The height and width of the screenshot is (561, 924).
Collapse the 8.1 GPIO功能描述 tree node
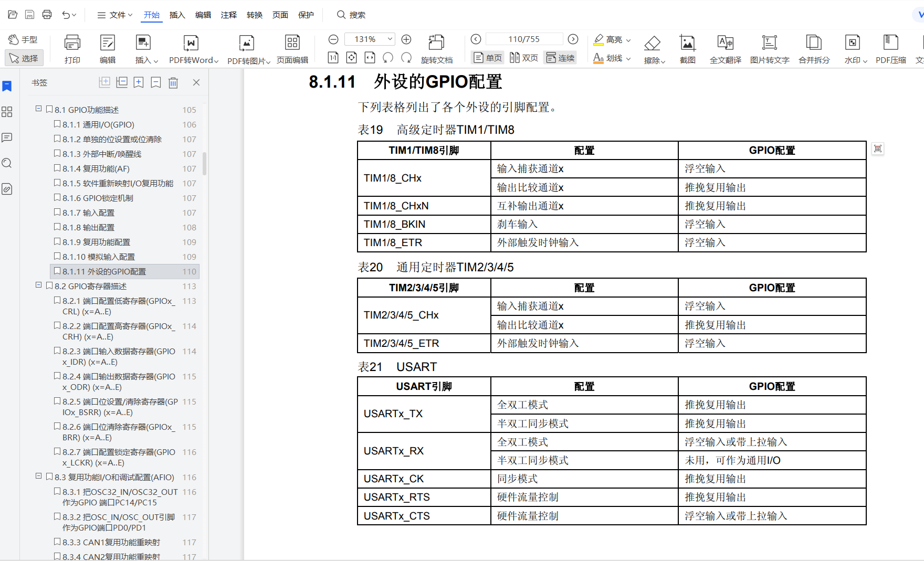pos(38,109)
